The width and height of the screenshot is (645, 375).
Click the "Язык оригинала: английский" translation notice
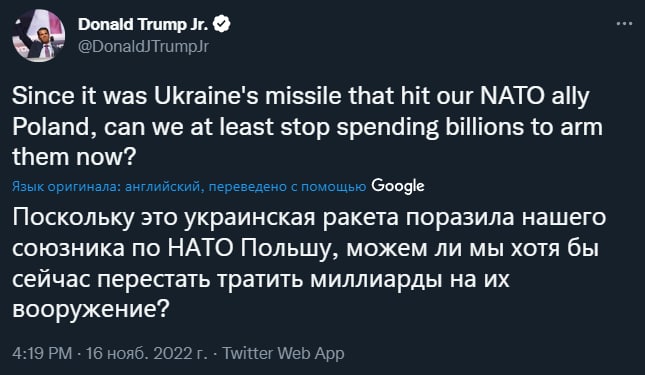(106, 187)
